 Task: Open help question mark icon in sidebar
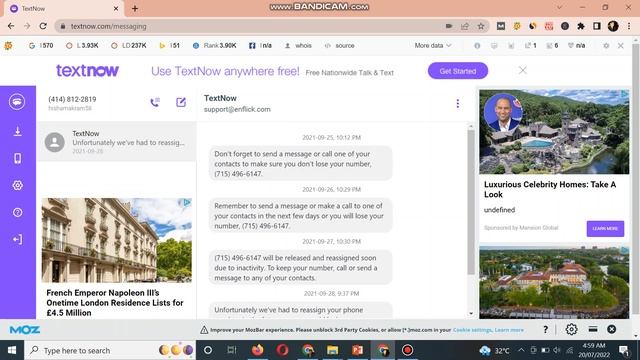tap(17, 212)
